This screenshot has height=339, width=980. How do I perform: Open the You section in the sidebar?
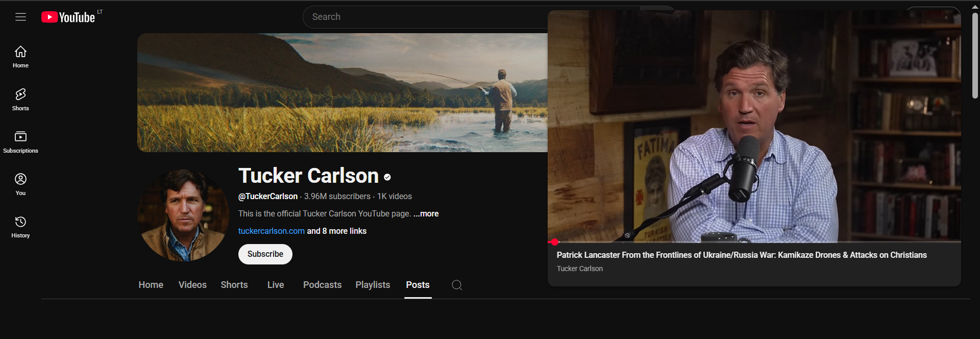(20, 184)
